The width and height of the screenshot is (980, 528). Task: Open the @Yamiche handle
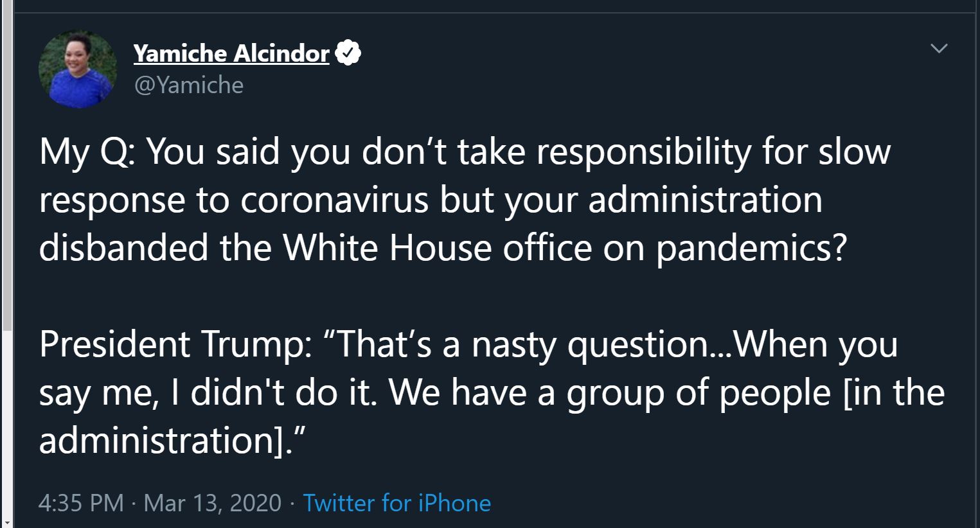click(x=188, y=85)
